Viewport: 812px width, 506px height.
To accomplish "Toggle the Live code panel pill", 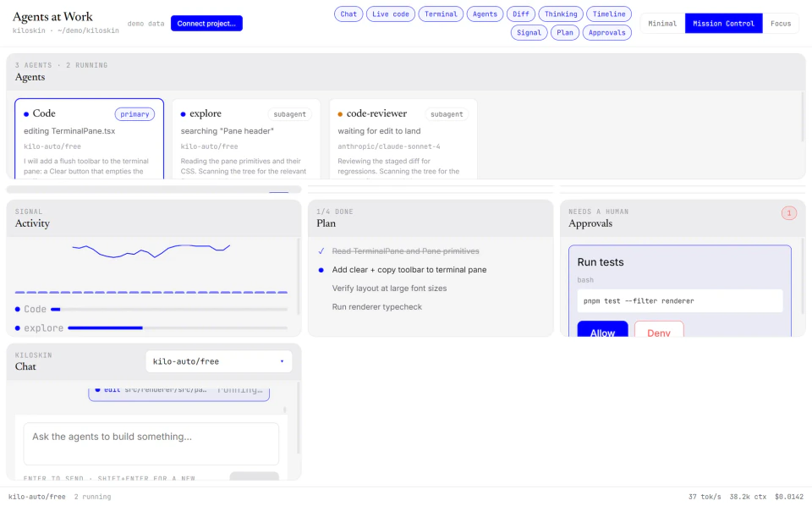I will pos(391,14).
